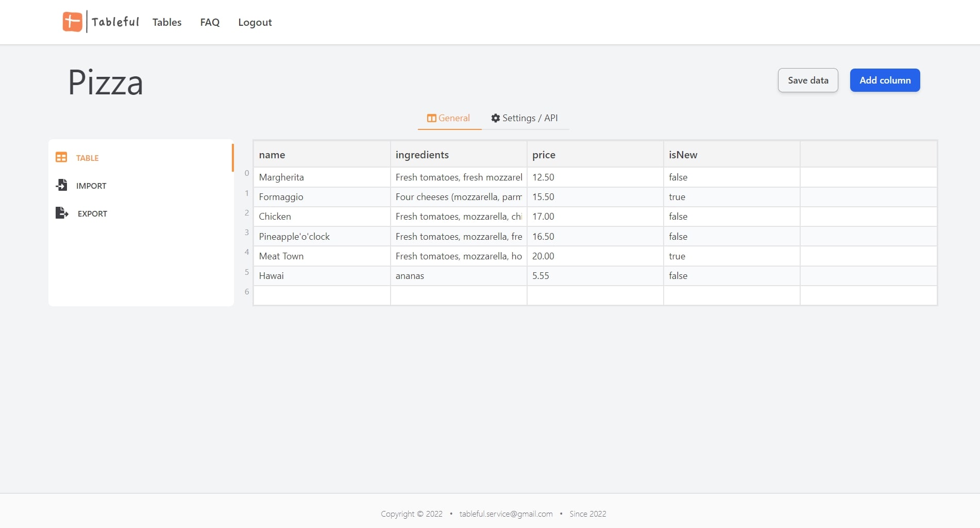Image resolution: width=980 pixels, height=528 pixels.
Task: Select the Meat Town name cell
Action: coord(322,256)
